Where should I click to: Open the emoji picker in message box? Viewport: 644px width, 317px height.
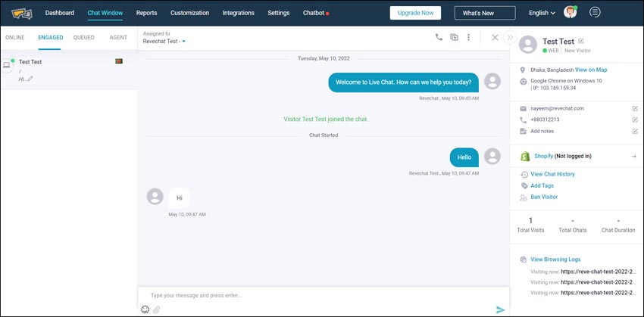145,309
